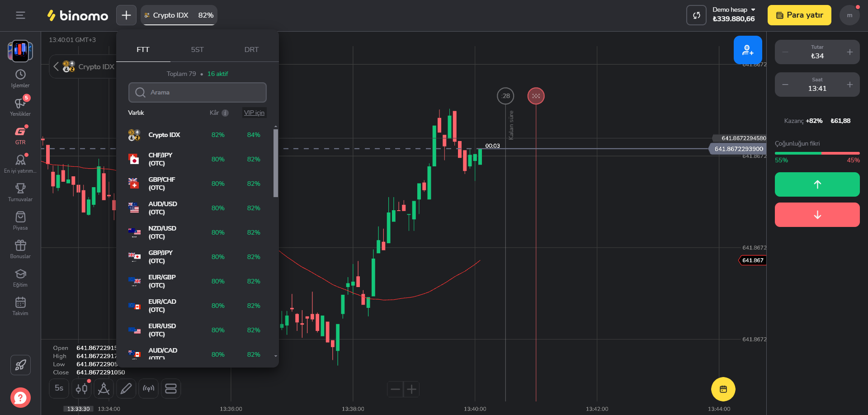The image size is (868, 415).
Task: Collapse the Crypto IDX asset selector
Action: click(56, 66)
